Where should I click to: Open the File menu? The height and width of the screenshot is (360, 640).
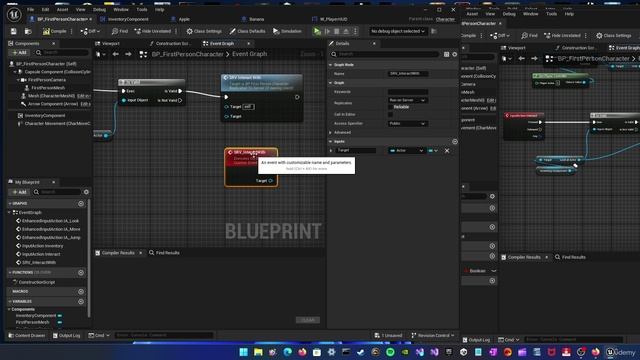coord(31,9)
